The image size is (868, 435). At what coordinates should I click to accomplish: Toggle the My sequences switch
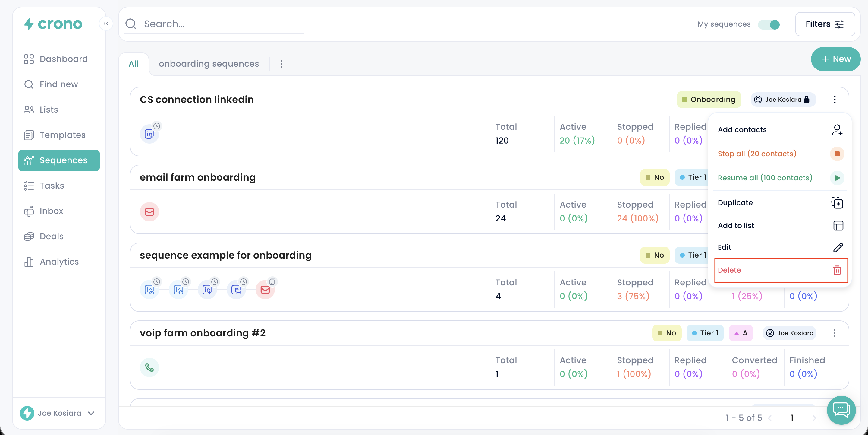(x=769, y=24)
